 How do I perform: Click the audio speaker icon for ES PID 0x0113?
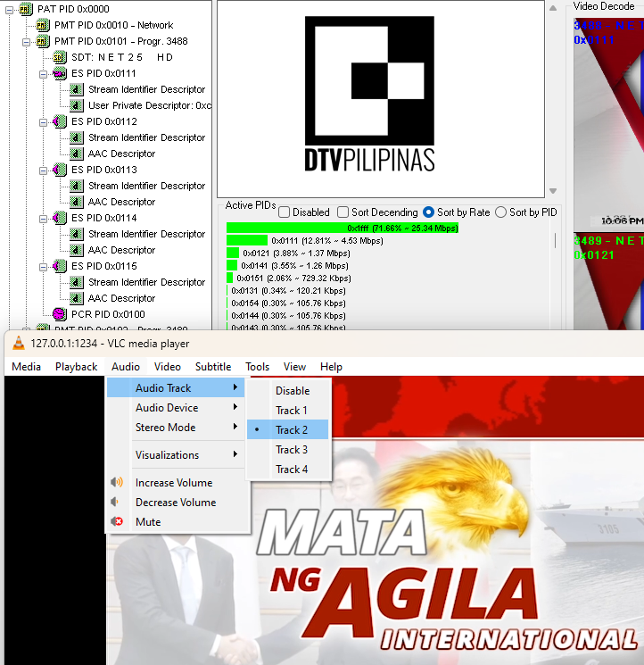click(x=60, y=170)
